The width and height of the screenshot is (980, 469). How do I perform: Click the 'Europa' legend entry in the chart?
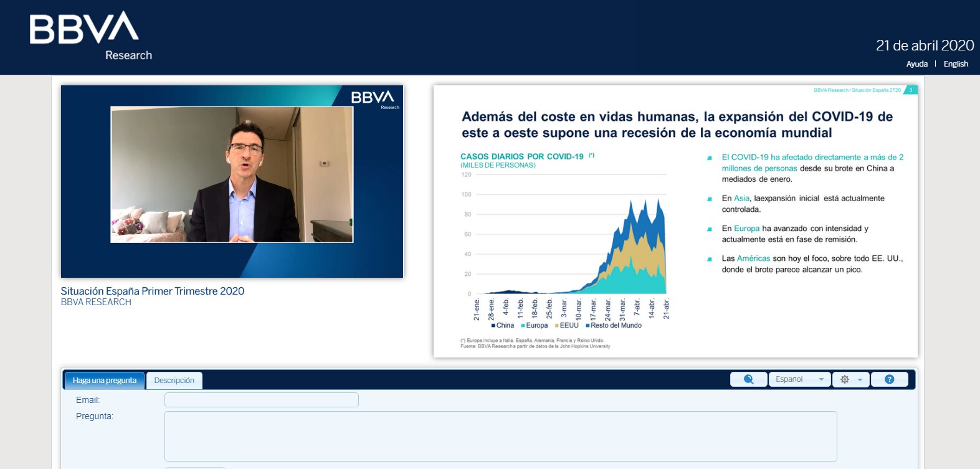pos(535,326)
